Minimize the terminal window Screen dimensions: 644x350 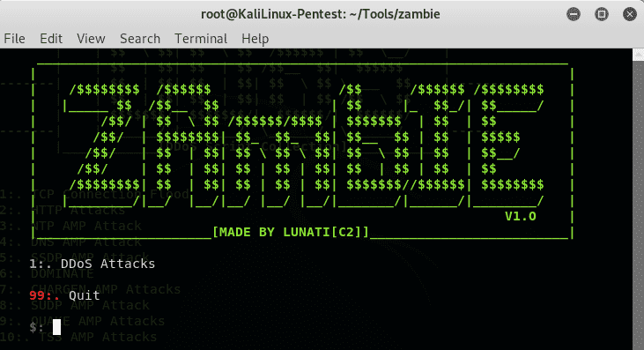[574, 14]
